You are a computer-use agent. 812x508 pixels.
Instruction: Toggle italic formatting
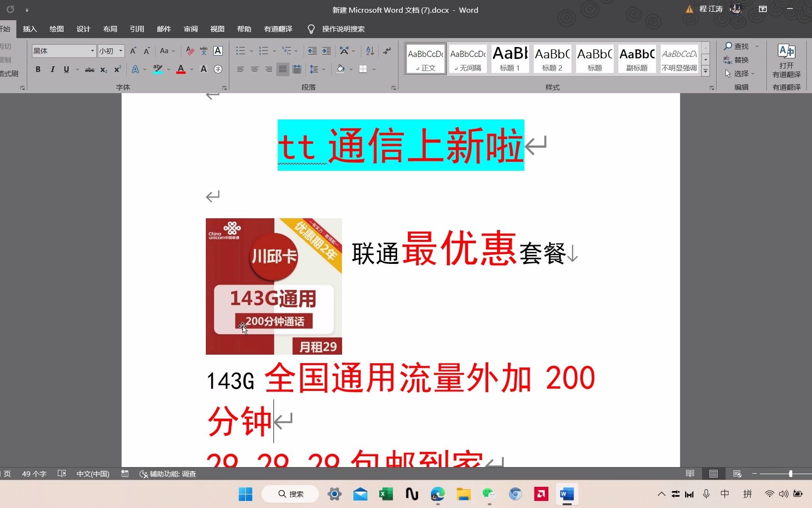pyautogui.click(x=52, y=70)
